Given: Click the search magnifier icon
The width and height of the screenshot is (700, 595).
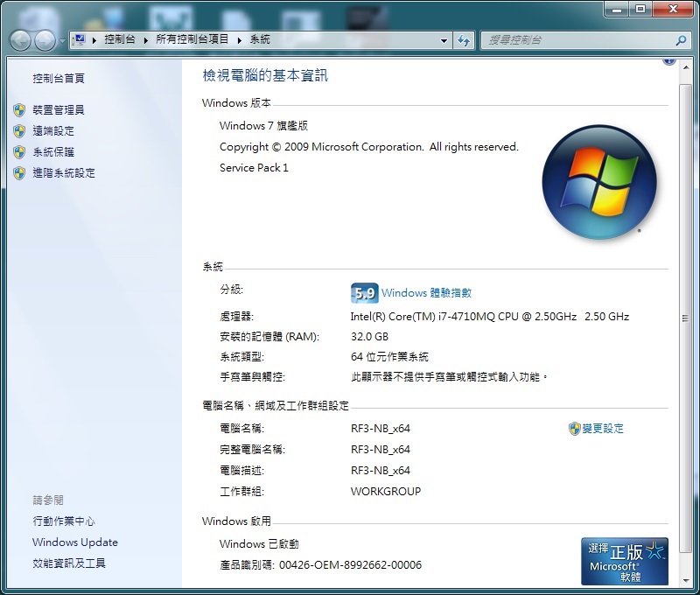Looking at the screenshot, I should [x=681, y=40].
